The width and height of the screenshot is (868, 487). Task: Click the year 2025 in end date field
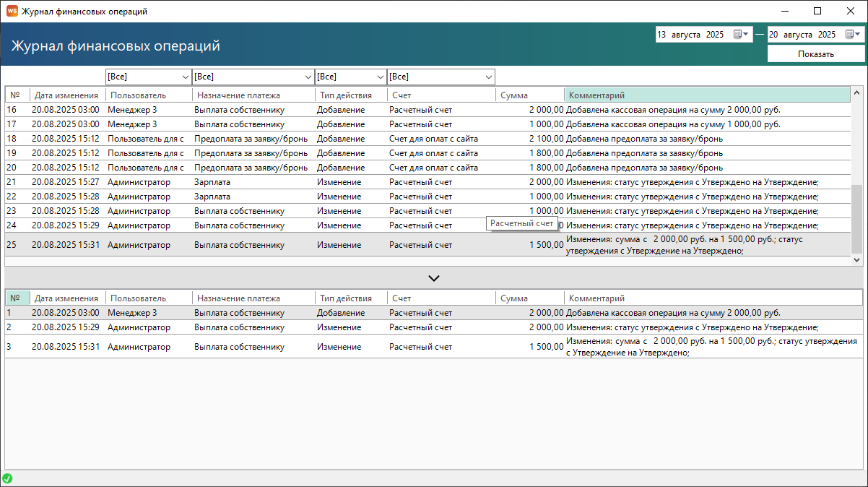coord(826,35)
